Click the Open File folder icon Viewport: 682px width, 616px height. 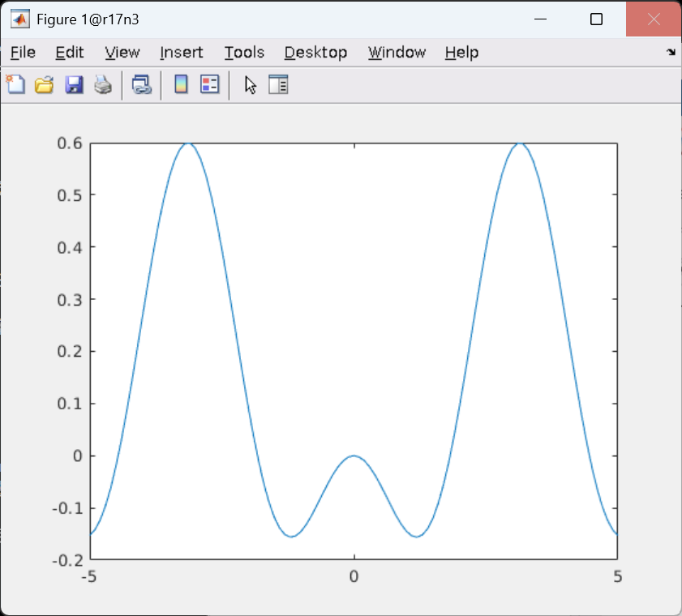[x=44, y=84]
